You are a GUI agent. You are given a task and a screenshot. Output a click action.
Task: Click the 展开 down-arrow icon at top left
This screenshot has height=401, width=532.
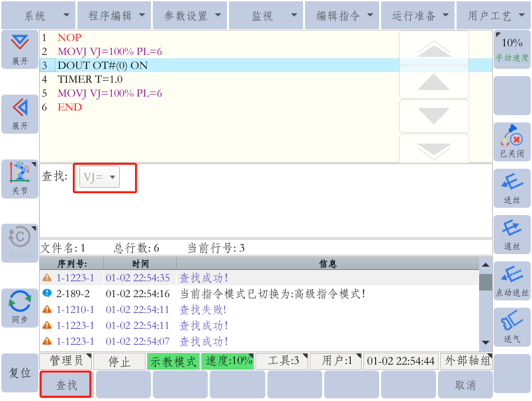20,49
